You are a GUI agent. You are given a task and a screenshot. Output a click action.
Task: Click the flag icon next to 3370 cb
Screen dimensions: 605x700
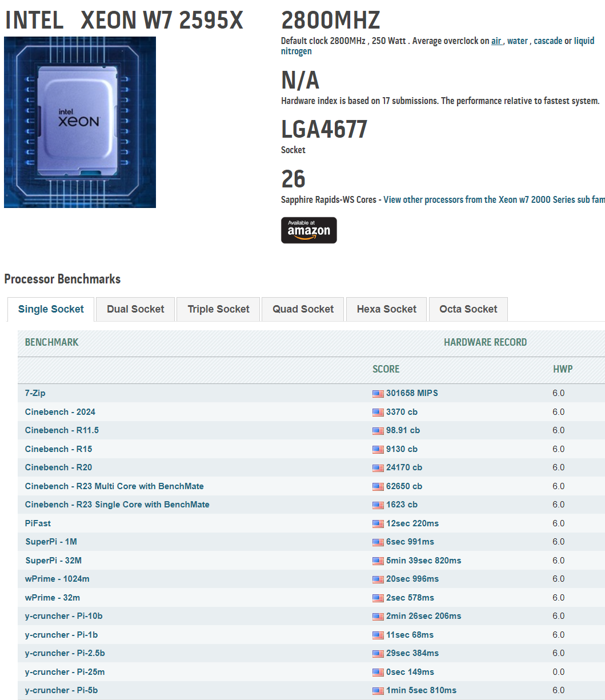point(378,413)
